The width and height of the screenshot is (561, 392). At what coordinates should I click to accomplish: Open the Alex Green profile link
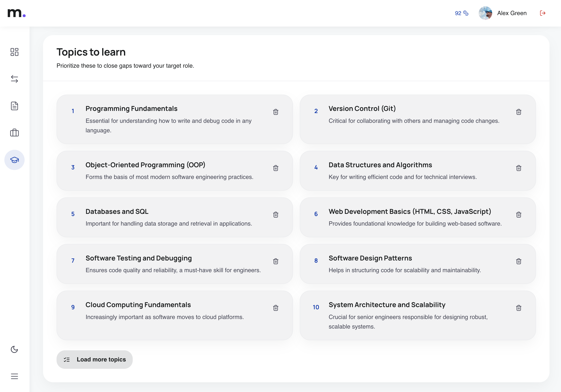pyautogui.click(x=512, y=13)
